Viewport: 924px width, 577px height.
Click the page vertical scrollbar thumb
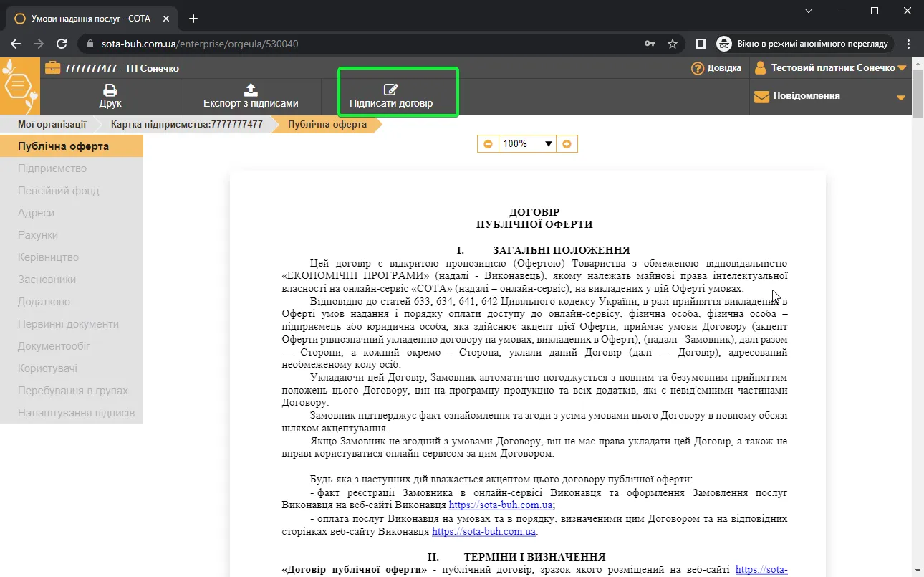pos(918,93)
